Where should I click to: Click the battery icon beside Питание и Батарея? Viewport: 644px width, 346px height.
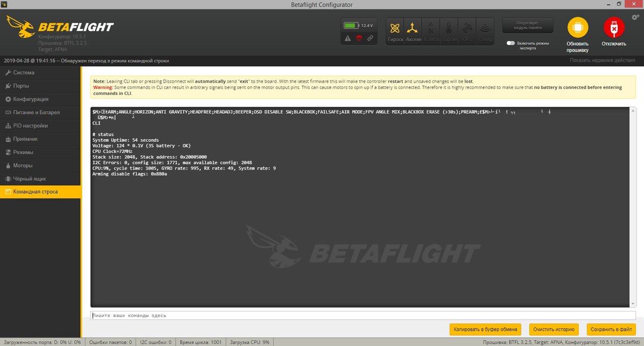point(8,112)
